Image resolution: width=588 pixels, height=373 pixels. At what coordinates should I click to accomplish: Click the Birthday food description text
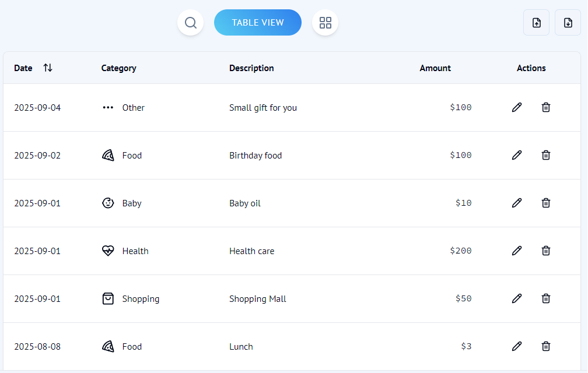point(255,155)
